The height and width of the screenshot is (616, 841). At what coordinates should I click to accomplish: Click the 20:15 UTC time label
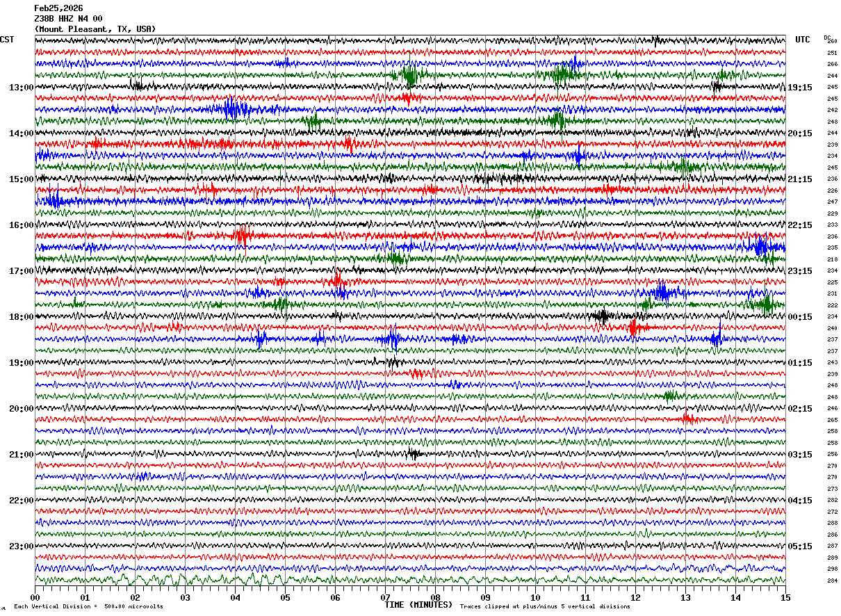tap(800, 133)
